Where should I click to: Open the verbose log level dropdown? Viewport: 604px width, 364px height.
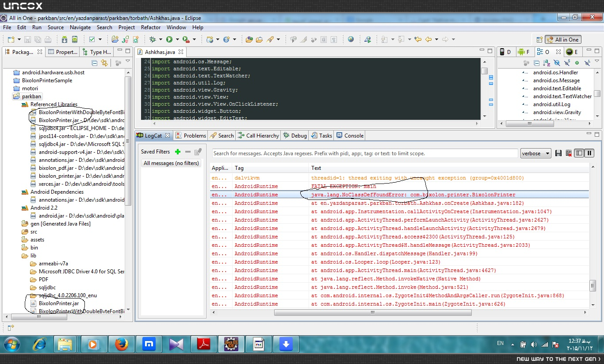(536, 153)
